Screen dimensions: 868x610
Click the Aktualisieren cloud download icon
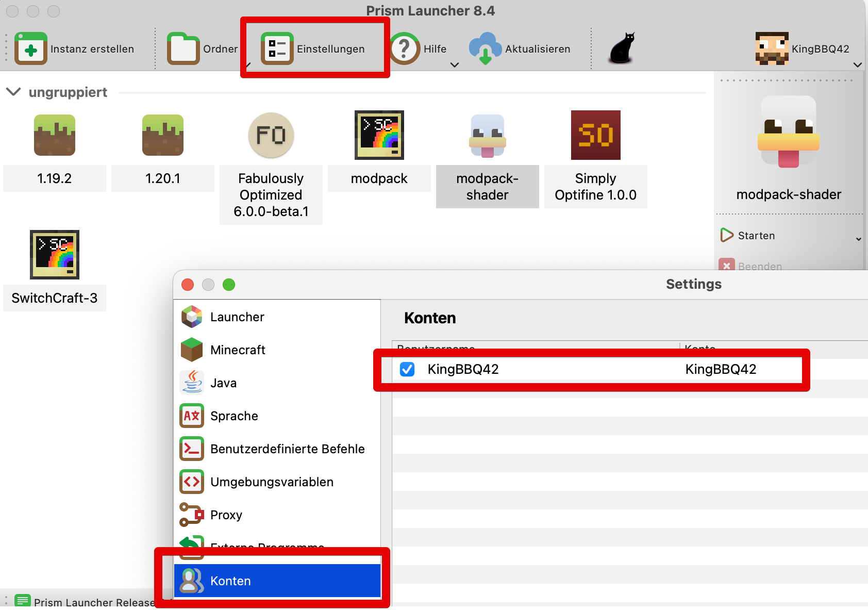[x=485, y=49]
